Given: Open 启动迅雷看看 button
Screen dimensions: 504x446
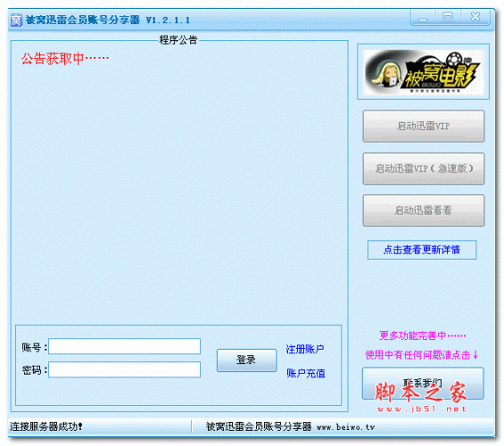Looking at the screenshot, I should [x=424, y=211].
